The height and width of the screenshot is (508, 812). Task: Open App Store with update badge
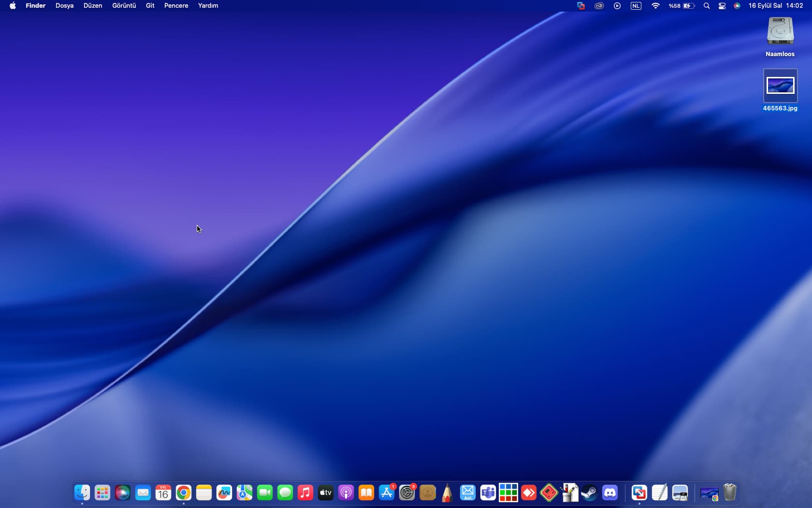[x=387, y=493]
